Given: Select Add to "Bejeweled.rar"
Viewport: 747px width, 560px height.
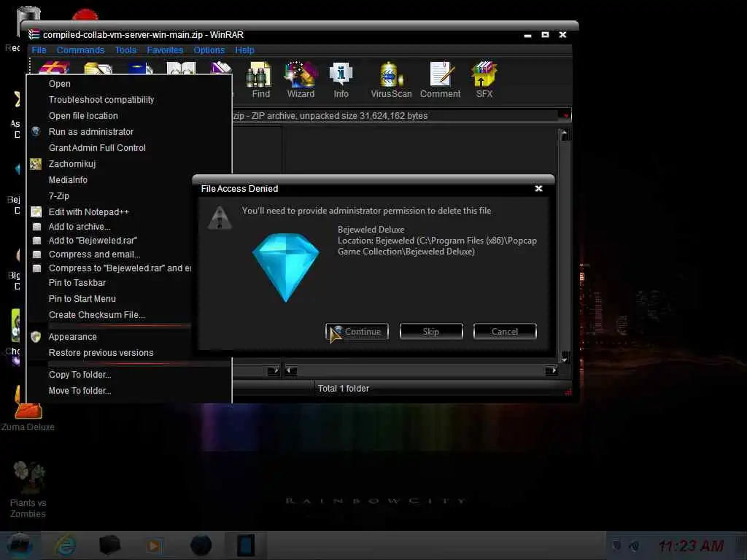Looking at the screenshot, I should tap(111, 241).
